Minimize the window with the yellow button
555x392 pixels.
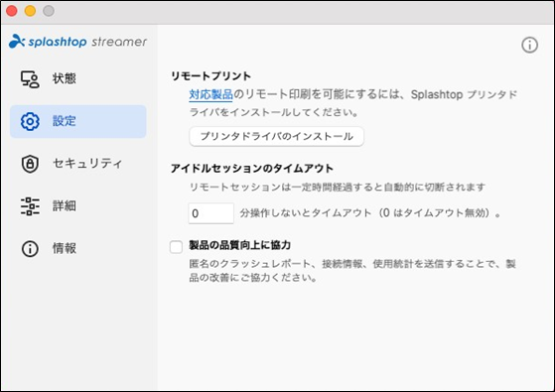[30, 11]
